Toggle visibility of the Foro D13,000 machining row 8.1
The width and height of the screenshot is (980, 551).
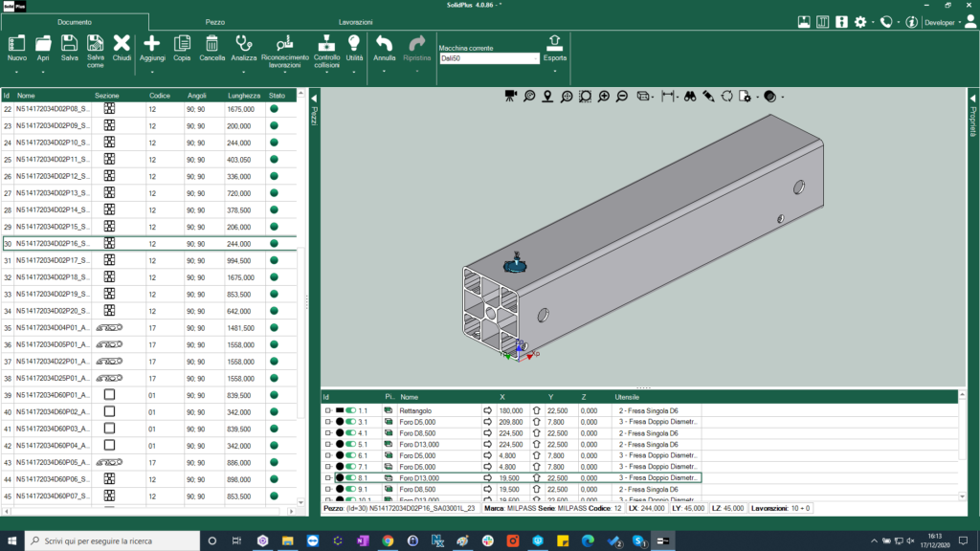coord(349,476)
